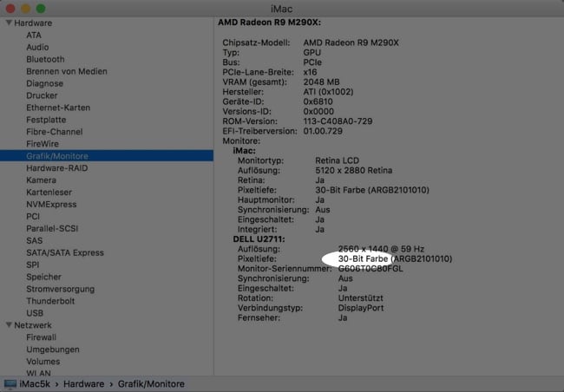Viewport: 564px width, 392px height.
Task: Select Umgebungen under Netzwerk
Action: (53, 350)
